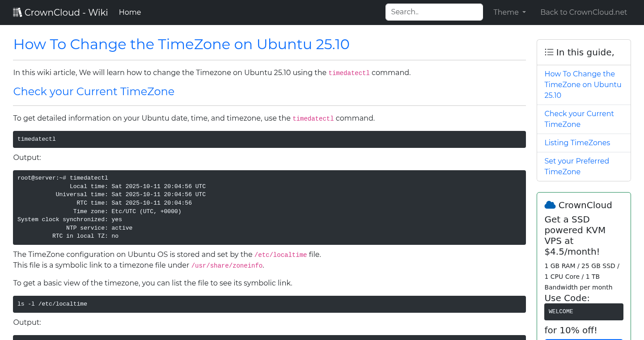The height and width of the screenshot is (340, 644).
Task: Click the list icon beside "In this guide,"
Action: pos(549,52)
